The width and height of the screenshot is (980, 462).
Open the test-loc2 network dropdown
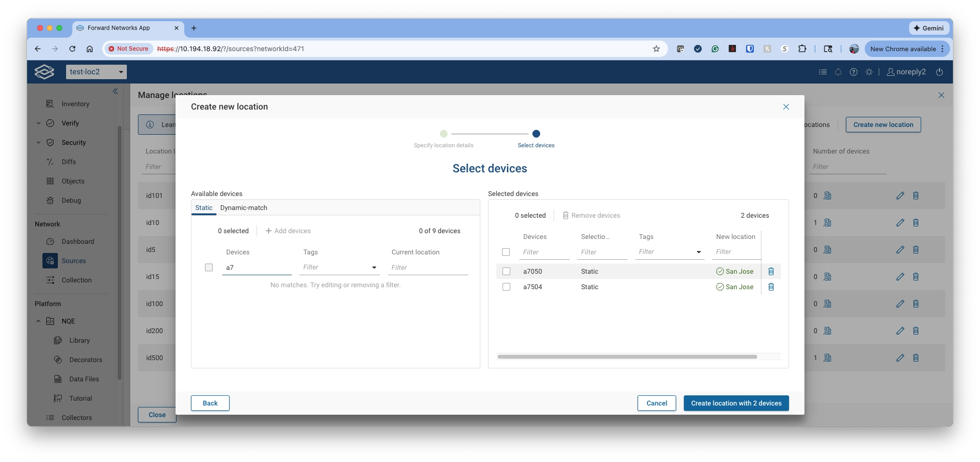(x=96, y=72)
